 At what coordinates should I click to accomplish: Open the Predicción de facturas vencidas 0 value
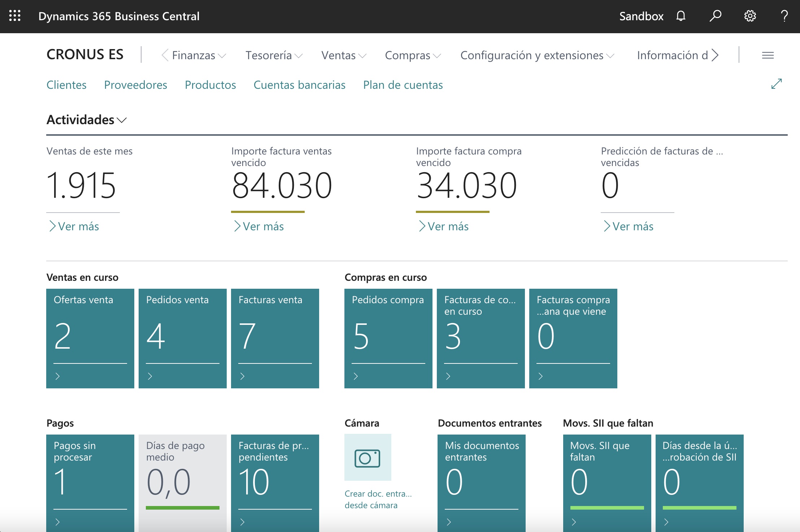(x=610, y=186)
